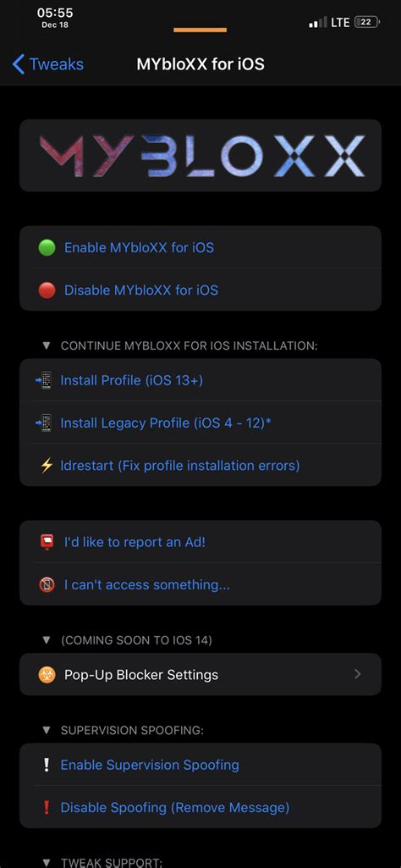Tap the green circle enable icon
The image size is (401, 868).
[47, 247]
